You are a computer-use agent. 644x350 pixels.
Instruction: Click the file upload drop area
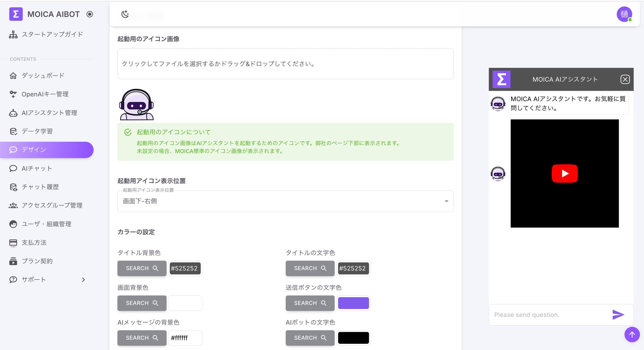[x=285, y=64]
